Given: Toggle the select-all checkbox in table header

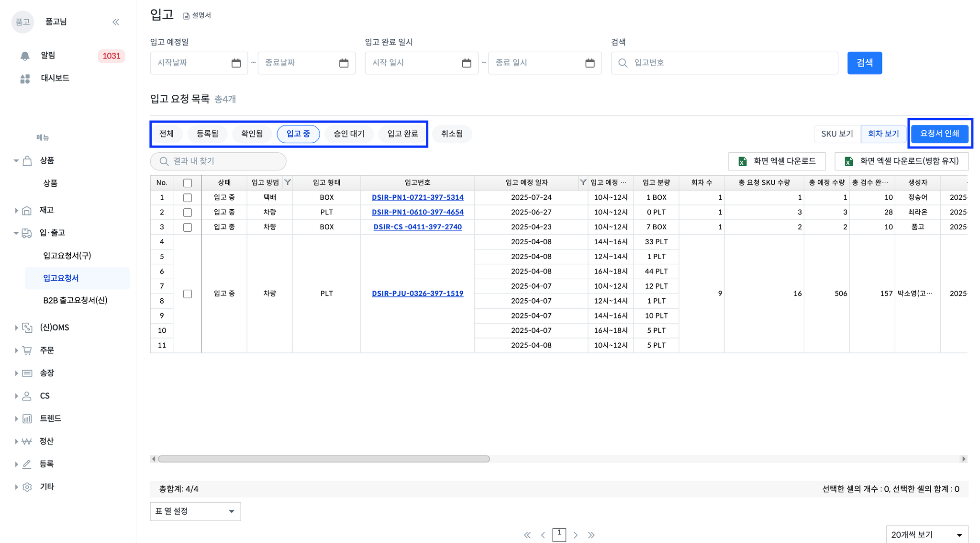Looking at the screenshot, I should tap(188, 183).
